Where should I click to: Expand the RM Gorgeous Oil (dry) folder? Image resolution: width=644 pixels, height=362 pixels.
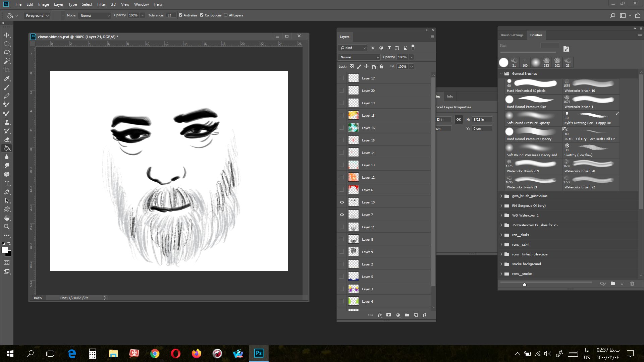(x=501, y=206)
